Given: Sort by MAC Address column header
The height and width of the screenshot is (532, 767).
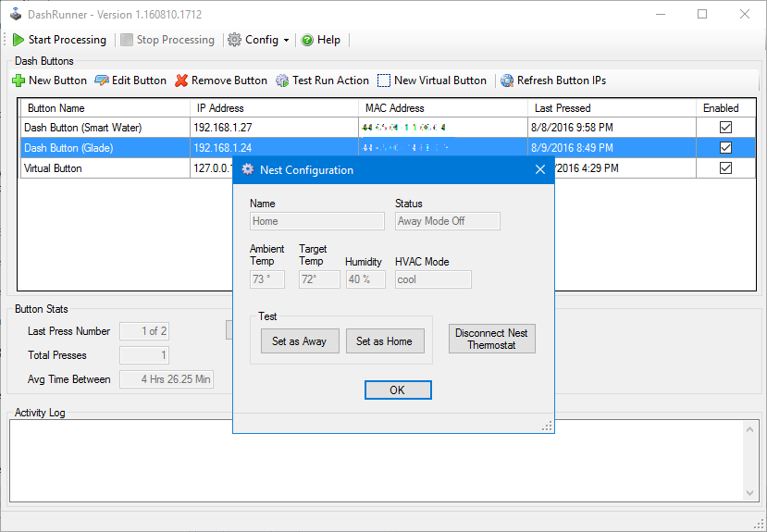Looking at the screenshot, I should (x=443, y=108).
